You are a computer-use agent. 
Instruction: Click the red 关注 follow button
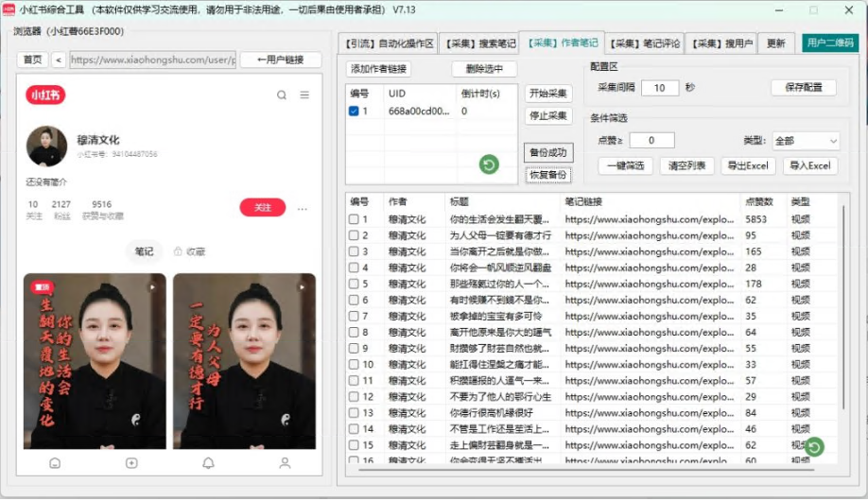click(x=263, y=208)
